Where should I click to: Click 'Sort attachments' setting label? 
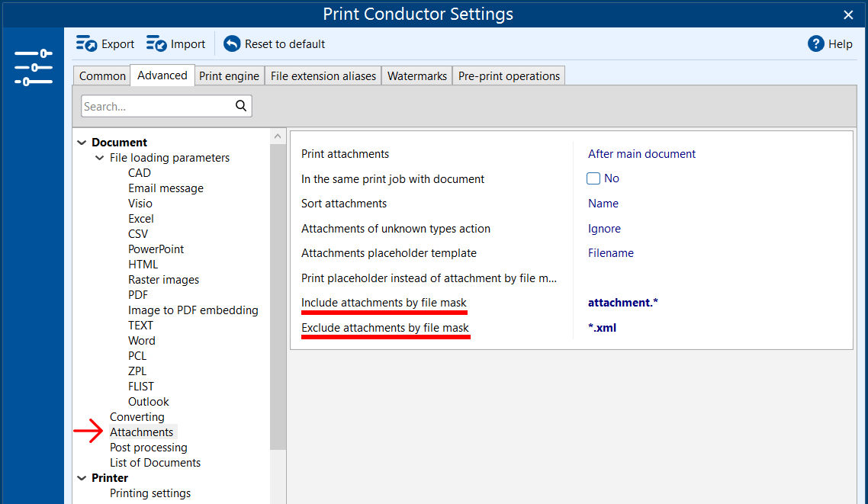point(344,204)
